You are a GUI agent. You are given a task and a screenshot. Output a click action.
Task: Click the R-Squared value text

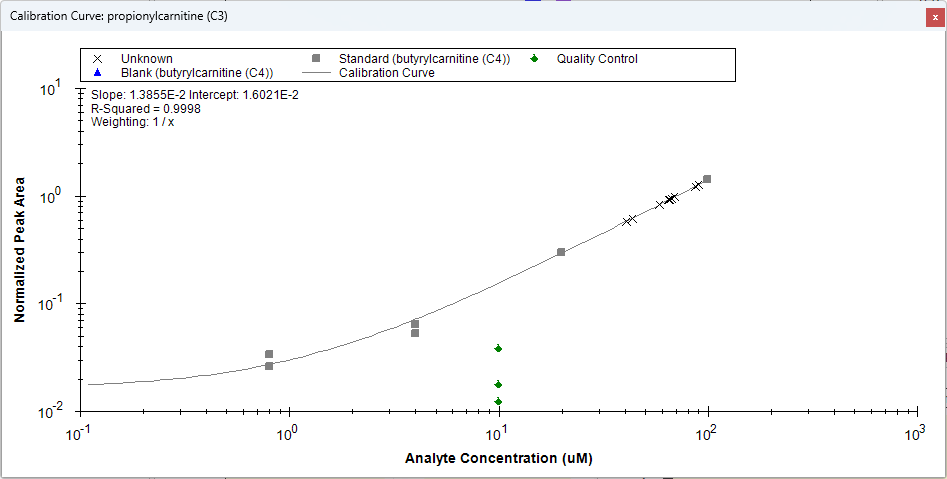pos(145,109)
